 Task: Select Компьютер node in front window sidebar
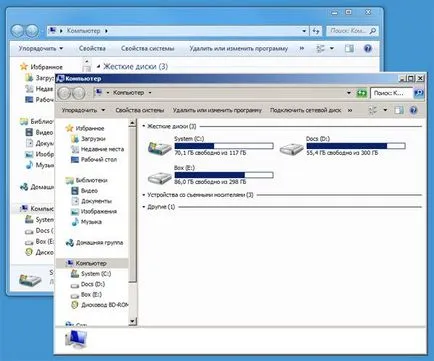click(x=91, y=263)
